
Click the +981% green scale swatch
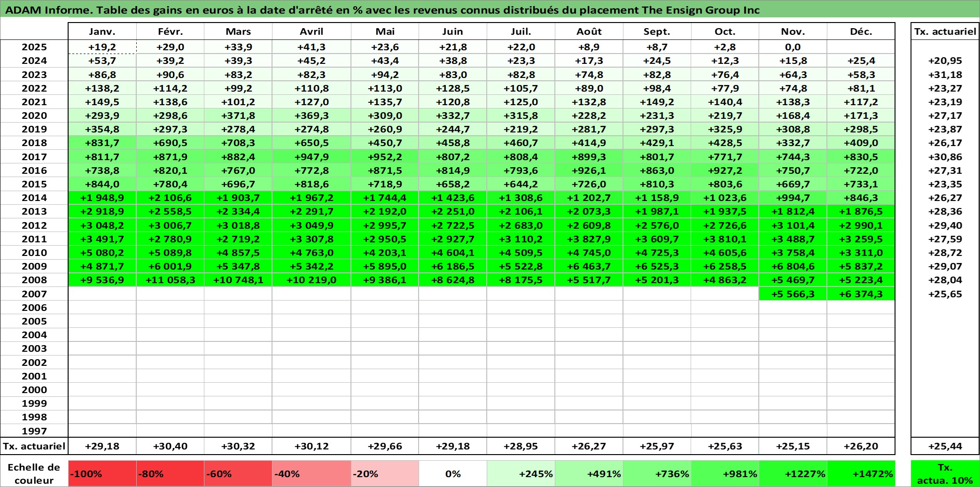[725, 473]
